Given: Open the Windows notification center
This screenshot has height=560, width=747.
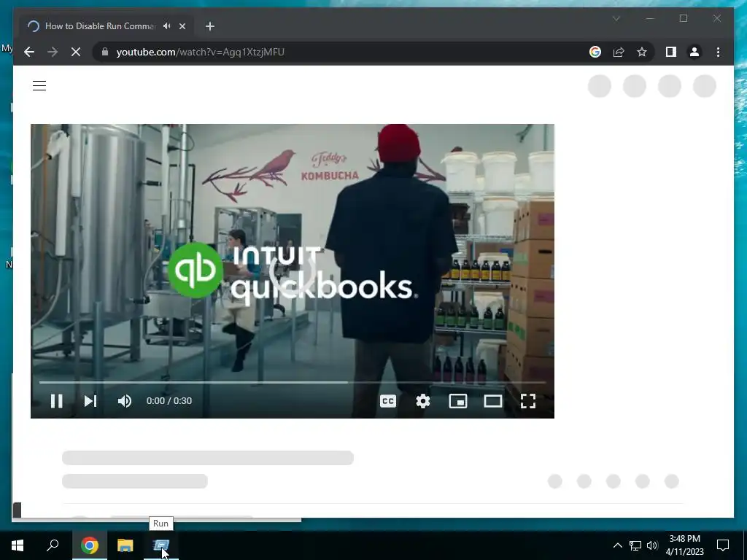Looking at the screenshot, I should [x=723, y=545].
